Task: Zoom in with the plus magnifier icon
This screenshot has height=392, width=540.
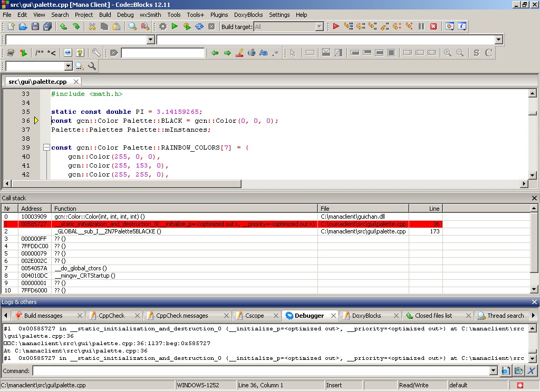Action: coord(448,53)
